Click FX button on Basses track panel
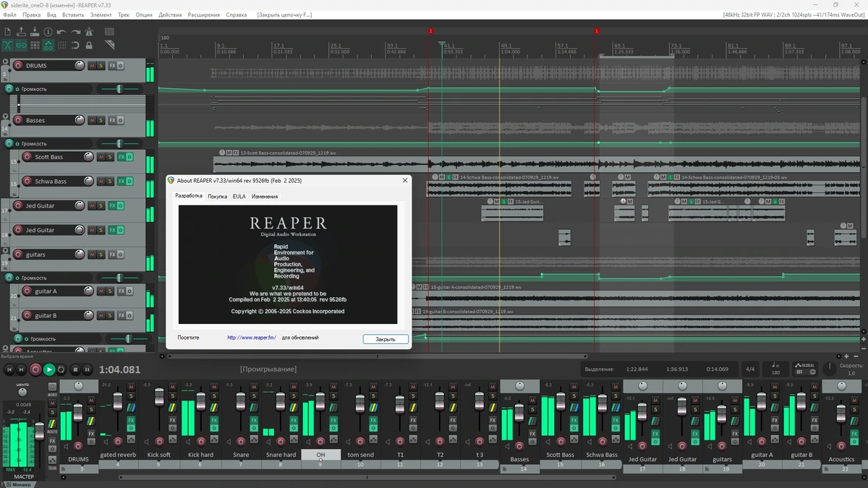 (x=112, y=120)
